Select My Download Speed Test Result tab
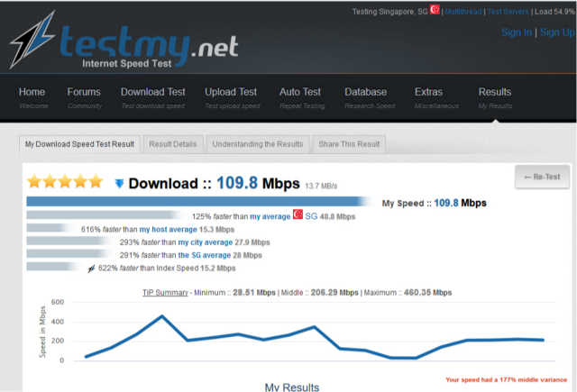Screen dimensions: 577x392 [79, 144]
